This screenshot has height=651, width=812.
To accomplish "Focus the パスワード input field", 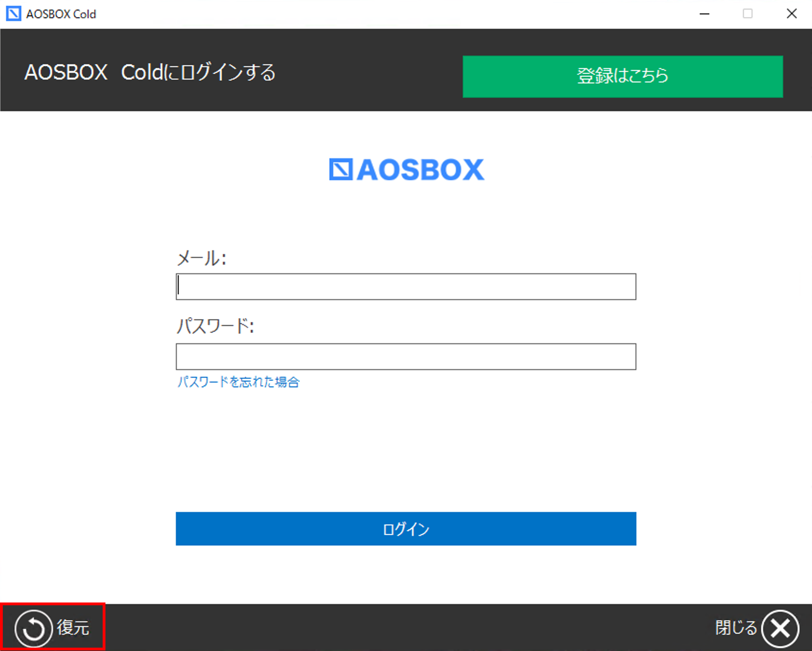I will (x=406, y=357).
